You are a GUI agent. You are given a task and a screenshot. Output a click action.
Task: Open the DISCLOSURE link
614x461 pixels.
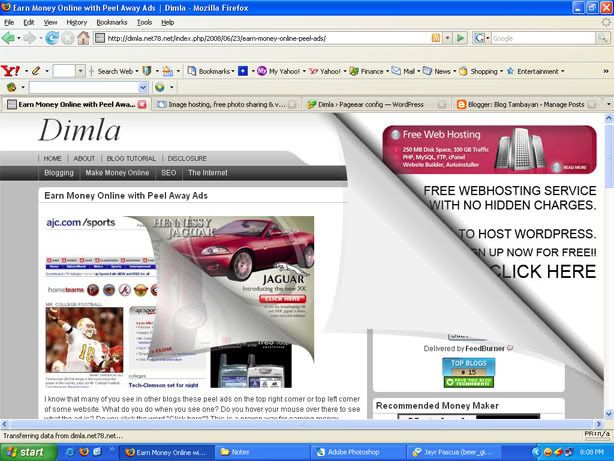click(187, 158)
